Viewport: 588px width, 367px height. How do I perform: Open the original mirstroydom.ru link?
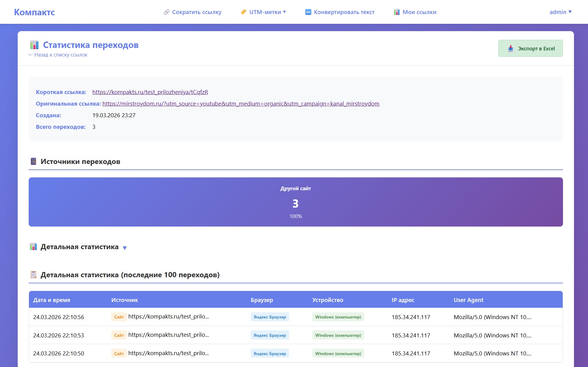pyautogui.click(x=241, y=104)
